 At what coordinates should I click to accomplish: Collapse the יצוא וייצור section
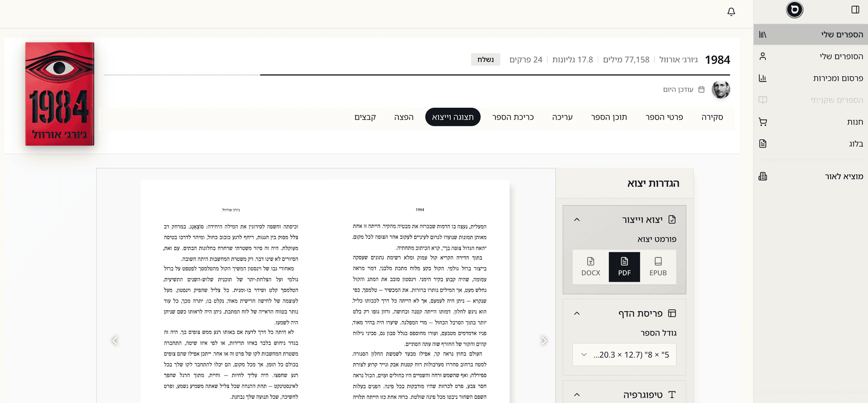(x=577, y=220)
